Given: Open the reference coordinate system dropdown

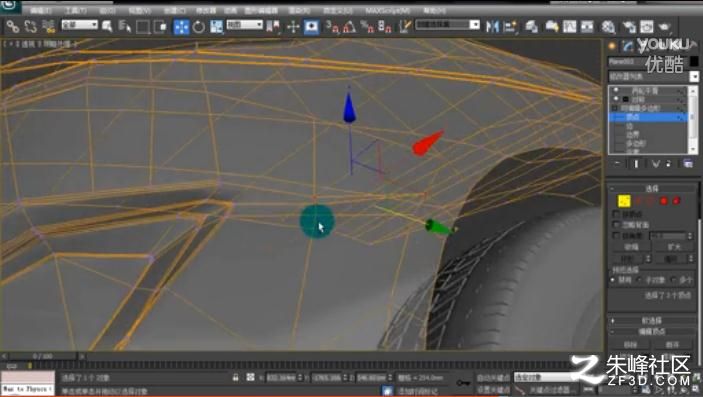Looking at the screenshot, I should point(245,25).
